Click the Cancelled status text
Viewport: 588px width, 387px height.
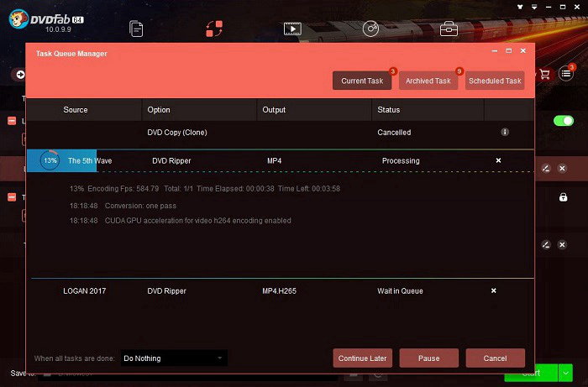[394, 133]
